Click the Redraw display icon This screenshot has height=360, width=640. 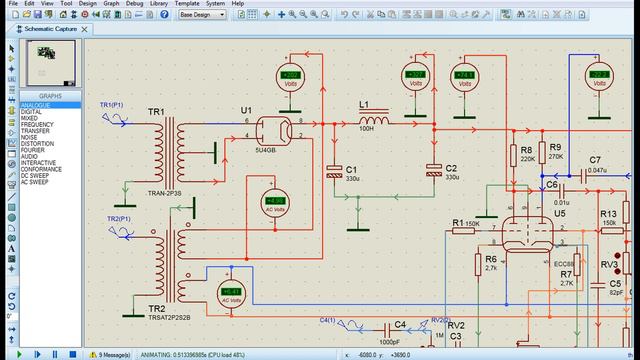point(241,15)
